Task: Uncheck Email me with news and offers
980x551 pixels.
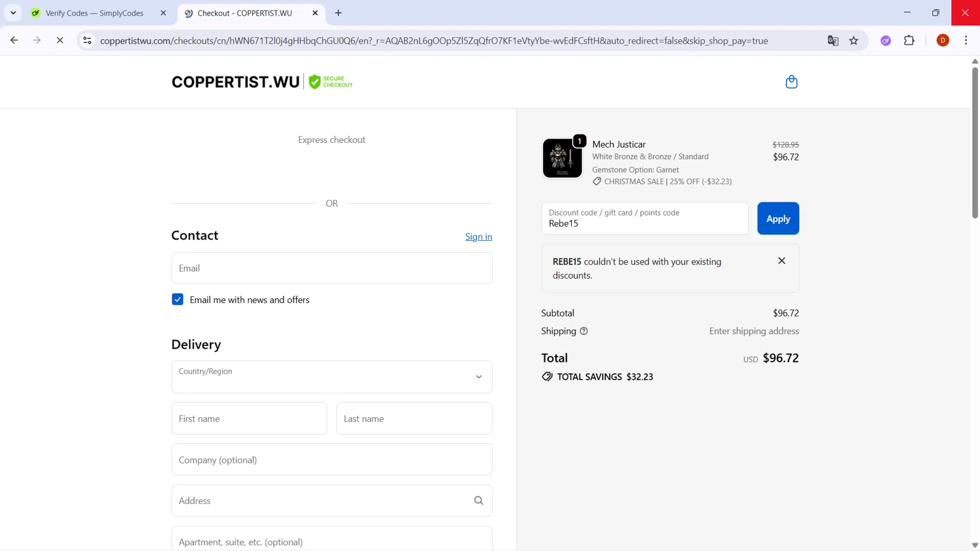Action: click(178, 300)
